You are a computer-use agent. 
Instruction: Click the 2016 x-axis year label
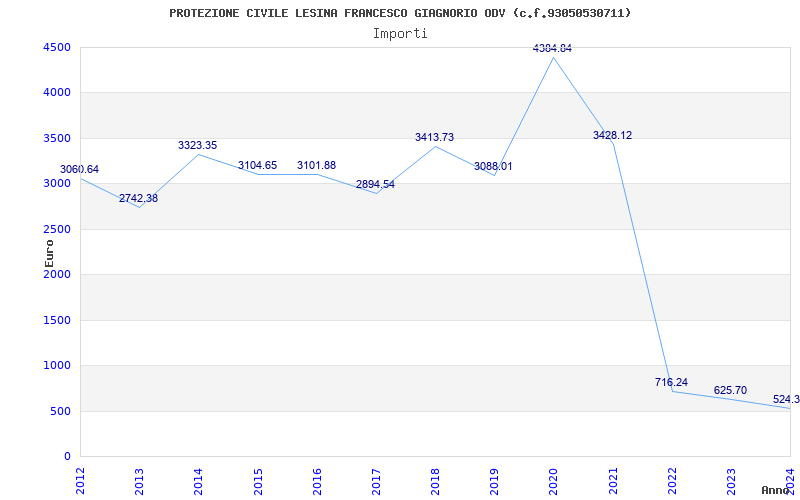pos(317,481)
